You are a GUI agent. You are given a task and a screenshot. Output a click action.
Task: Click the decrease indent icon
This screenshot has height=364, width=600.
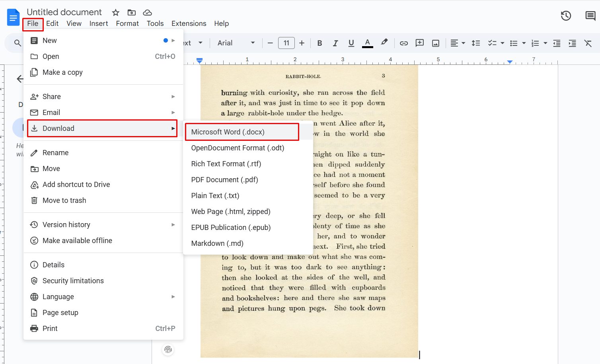pos(557,43)
